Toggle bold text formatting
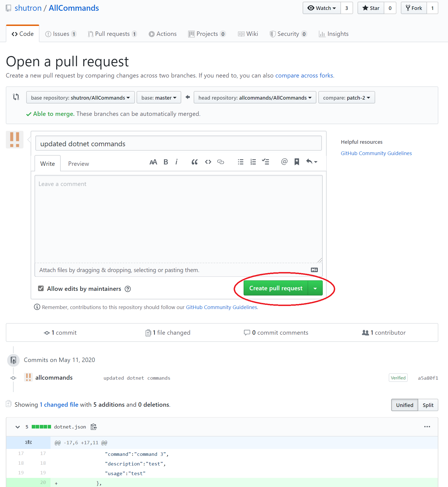The width and height of the screenshot is (448, 487). (166, 162)
